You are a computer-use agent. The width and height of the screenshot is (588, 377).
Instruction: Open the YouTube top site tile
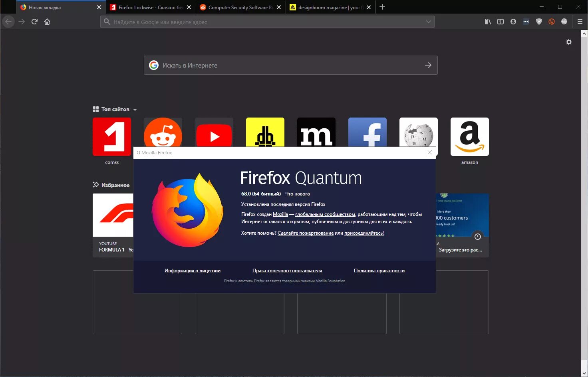214,132
